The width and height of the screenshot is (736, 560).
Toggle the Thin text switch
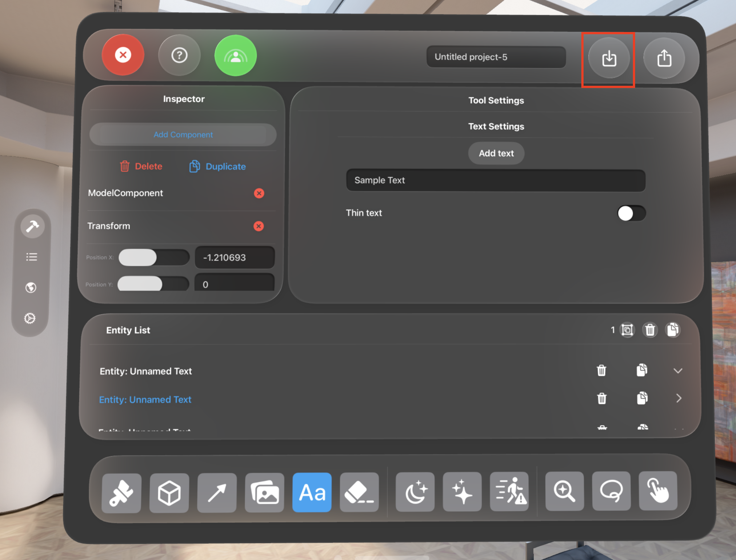point(631,213)
